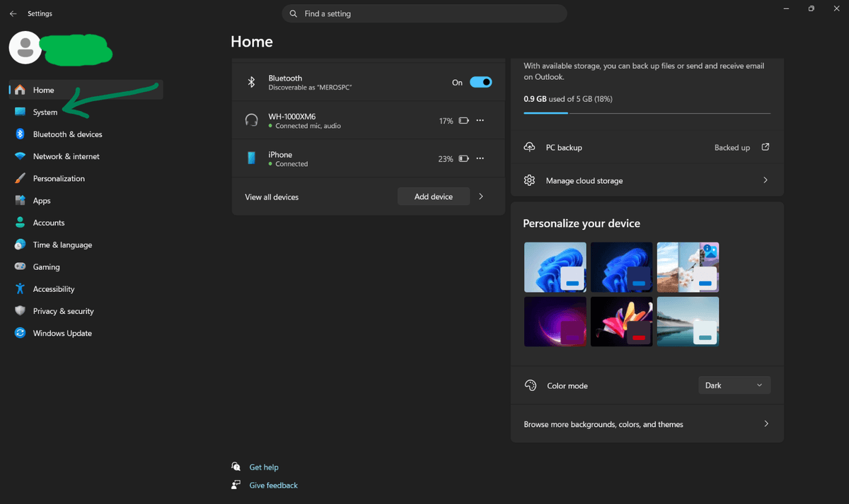Open the Give feedback link

point(274,486)
